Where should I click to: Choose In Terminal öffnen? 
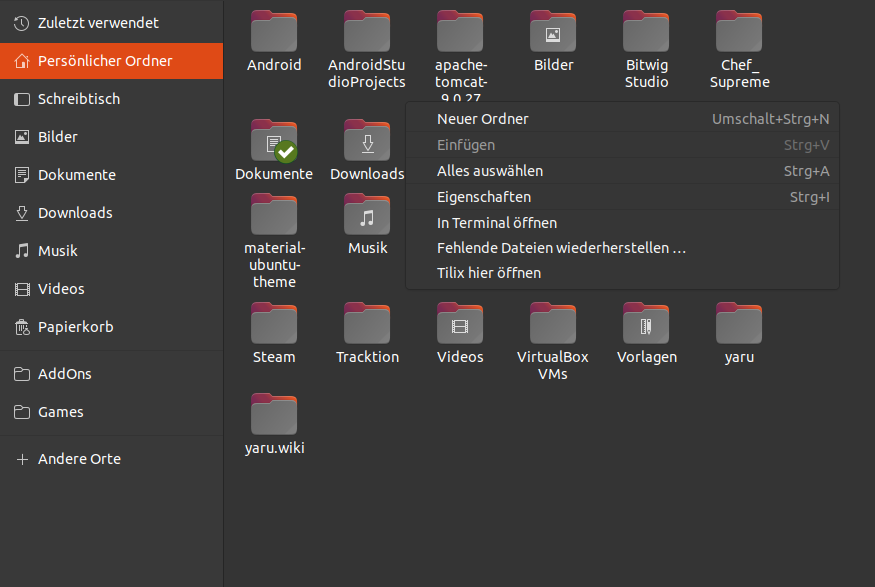(622, 223)
